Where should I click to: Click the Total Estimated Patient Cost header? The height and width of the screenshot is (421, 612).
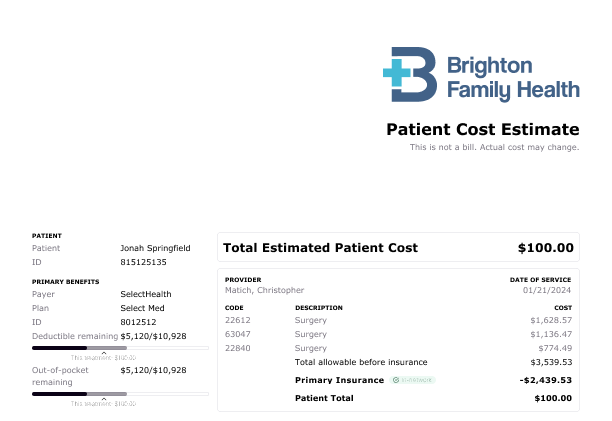[x=320, y=248]
